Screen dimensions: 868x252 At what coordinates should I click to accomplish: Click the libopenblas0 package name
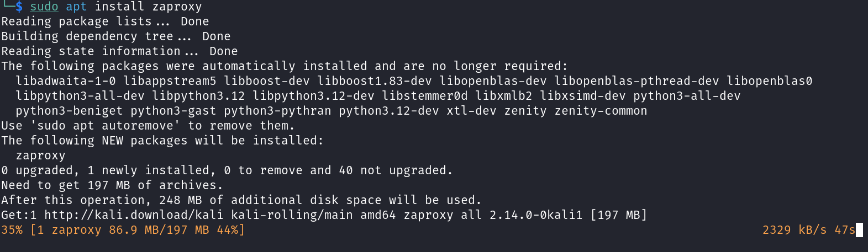pos(770,81)
